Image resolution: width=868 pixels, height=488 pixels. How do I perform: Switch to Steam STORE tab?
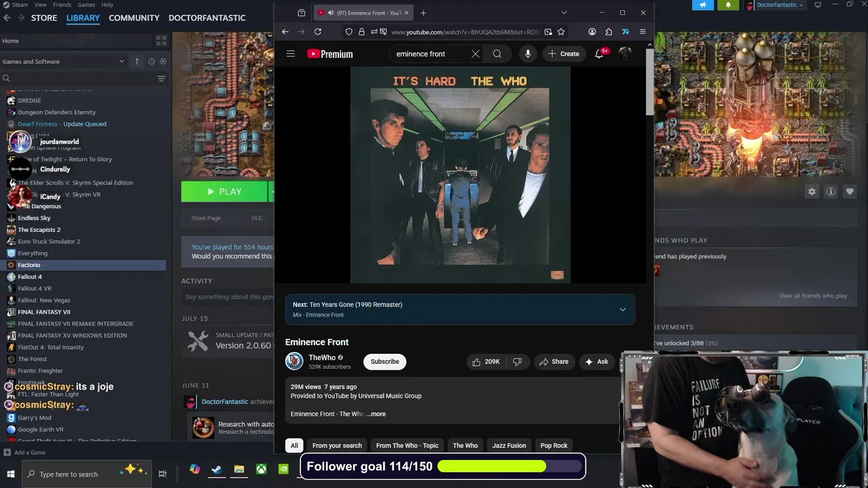tap(44, 18)
